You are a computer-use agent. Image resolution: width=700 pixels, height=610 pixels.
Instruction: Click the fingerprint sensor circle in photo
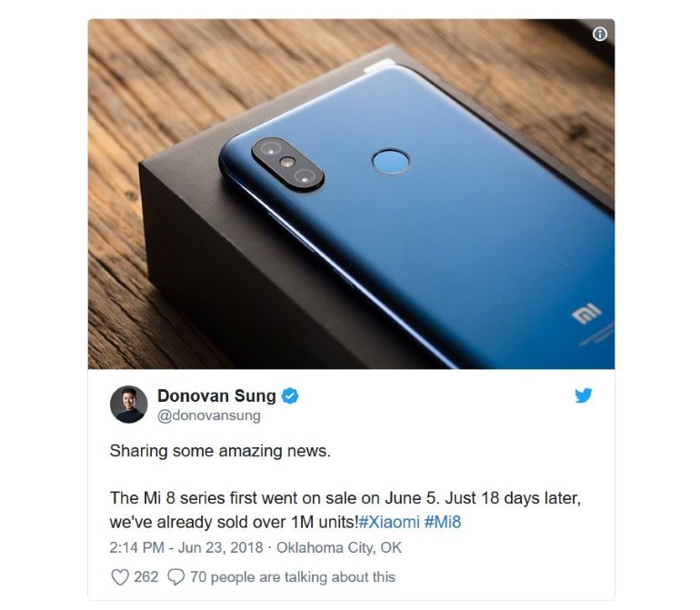(x=391, y=161)
